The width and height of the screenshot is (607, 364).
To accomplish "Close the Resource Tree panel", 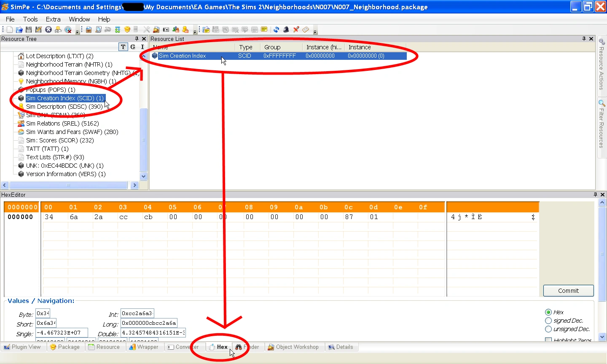I will (x=144, y=39).
